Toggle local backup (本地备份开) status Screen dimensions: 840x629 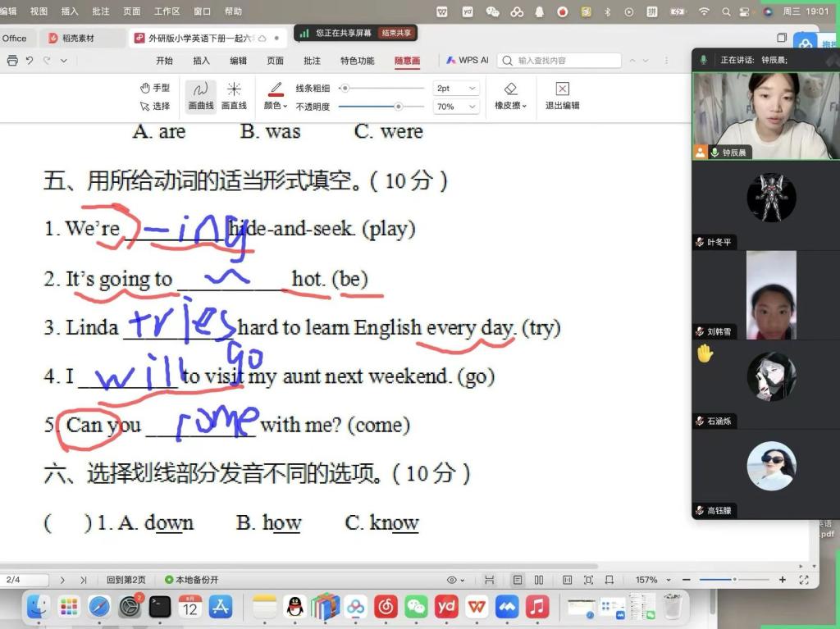[x=192, y=580]
